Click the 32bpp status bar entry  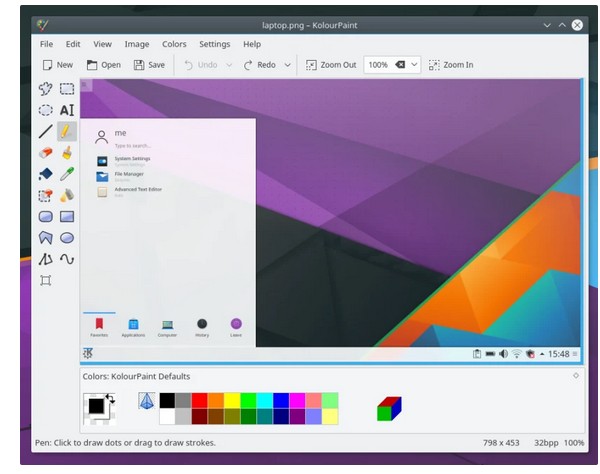546,443
